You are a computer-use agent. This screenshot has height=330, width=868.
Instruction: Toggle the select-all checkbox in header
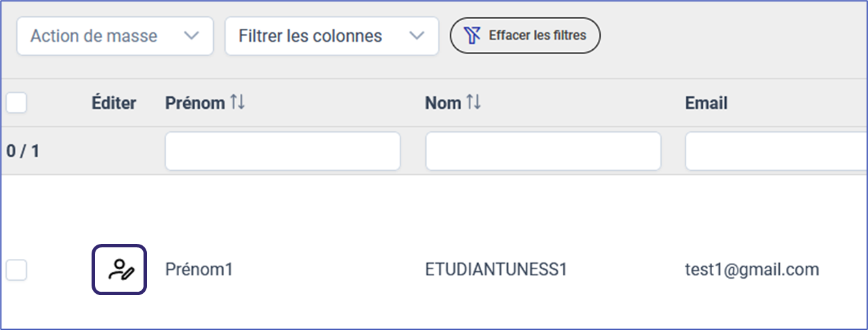[x=16, y=103]
